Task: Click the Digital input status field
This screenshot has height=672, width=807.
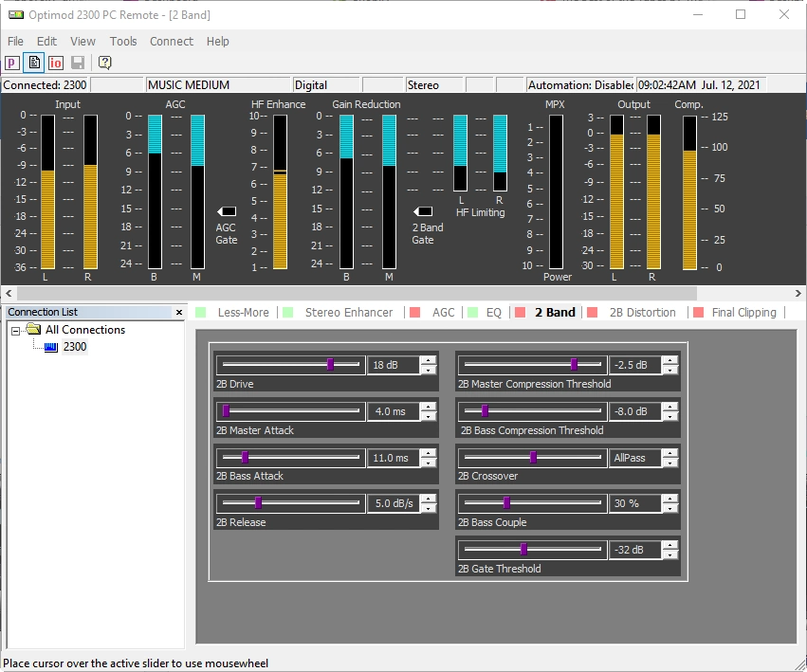Action: [x=326, y=85]
